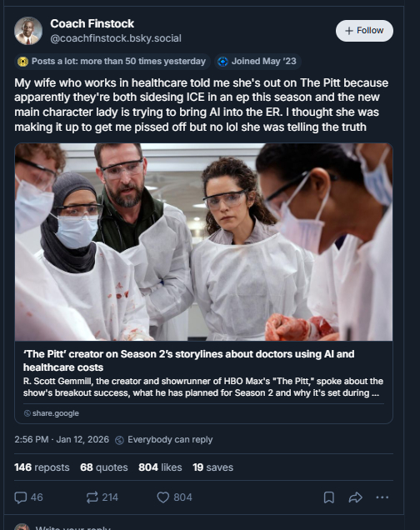Click the reply speech bubble icon
The height and width of the screenshot is (530, 420).
click(20, 497)
